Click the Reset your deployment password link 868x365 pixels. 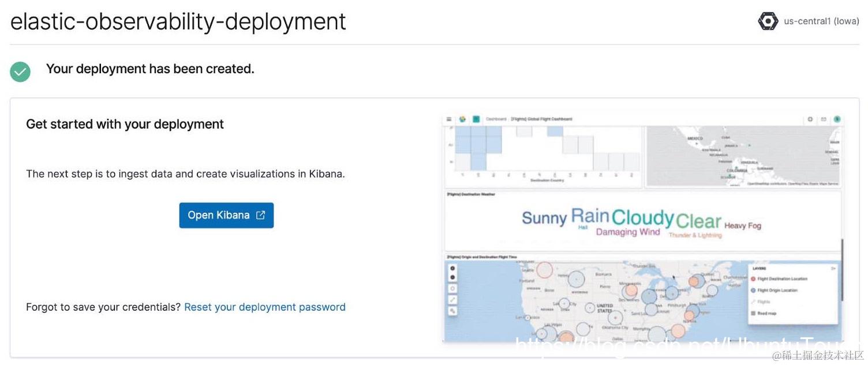click(x=265, y=307)
